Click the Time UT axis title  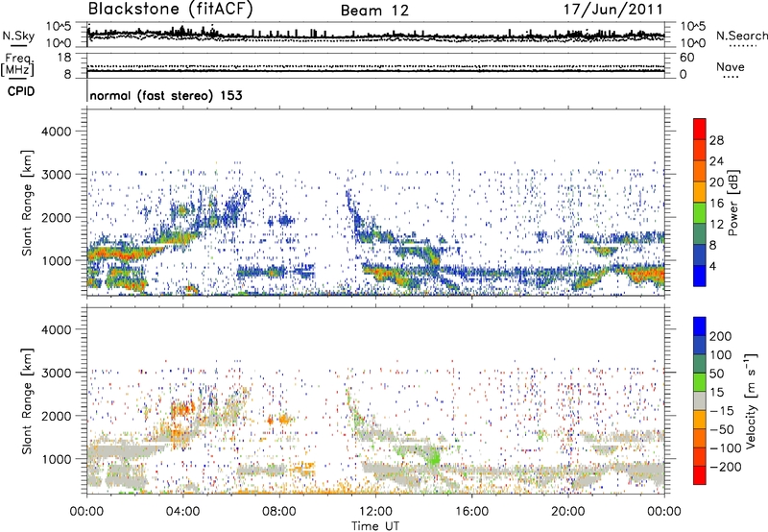pyautogui.click(x=375, y=525)
